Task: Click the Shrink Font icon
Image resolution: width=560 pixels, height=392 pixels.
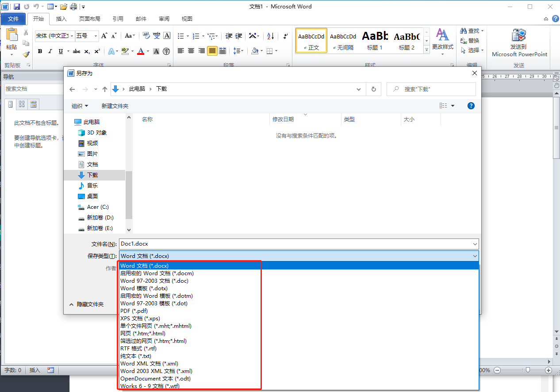Action: pos(114,36)
